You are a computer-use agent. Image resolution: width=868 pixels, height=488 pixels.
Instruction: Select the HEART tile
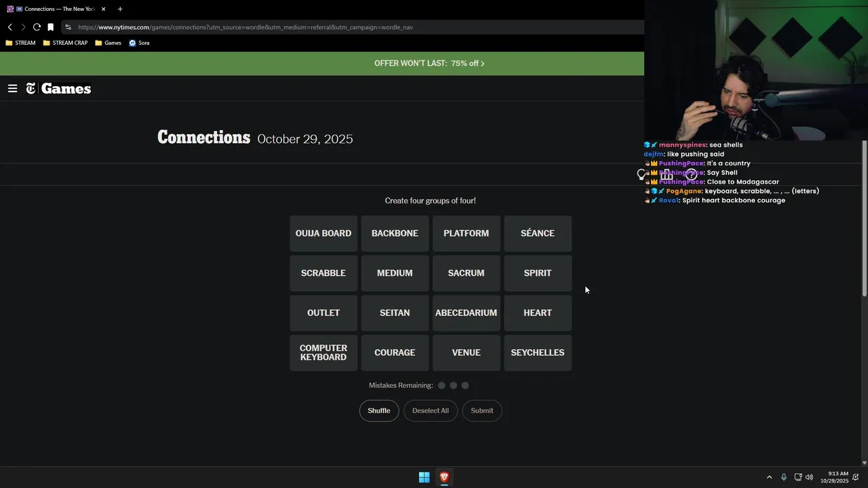click(538, 312)
